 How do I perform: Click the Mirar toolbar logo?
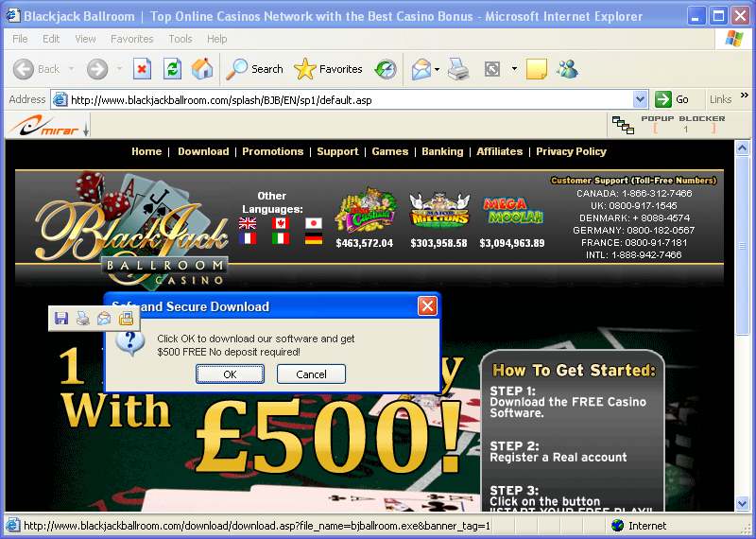pyautogui.click(x=43, y=126)
